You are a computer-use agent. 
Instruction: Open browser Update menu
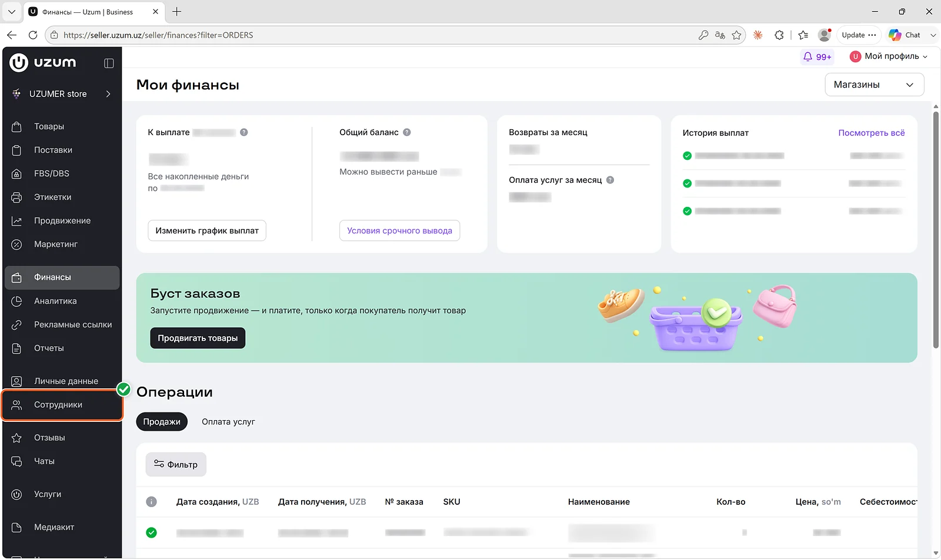coord(859,35)
